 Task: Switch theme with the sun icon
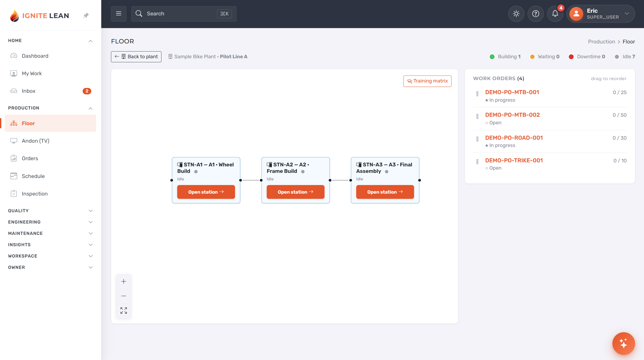coord(516,13)
